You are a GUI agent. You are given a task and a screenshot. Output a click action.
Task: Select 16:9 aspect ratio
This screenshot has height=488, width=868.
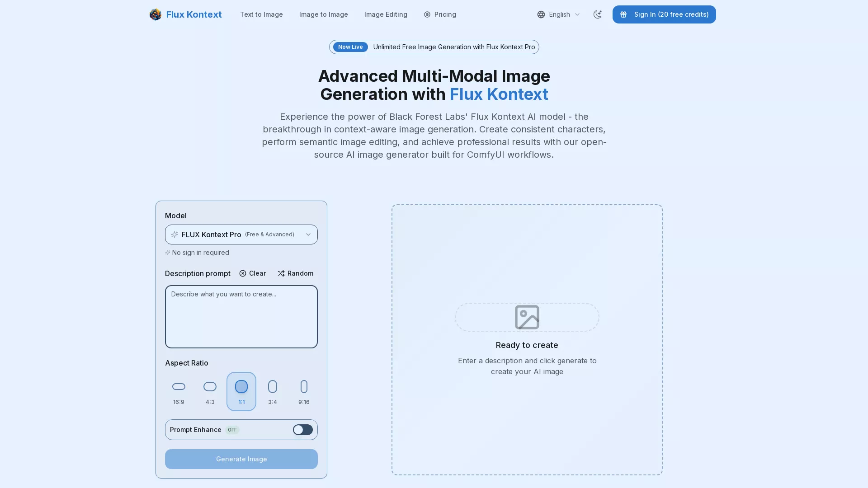pyautogui.click(x=179, y=391)
